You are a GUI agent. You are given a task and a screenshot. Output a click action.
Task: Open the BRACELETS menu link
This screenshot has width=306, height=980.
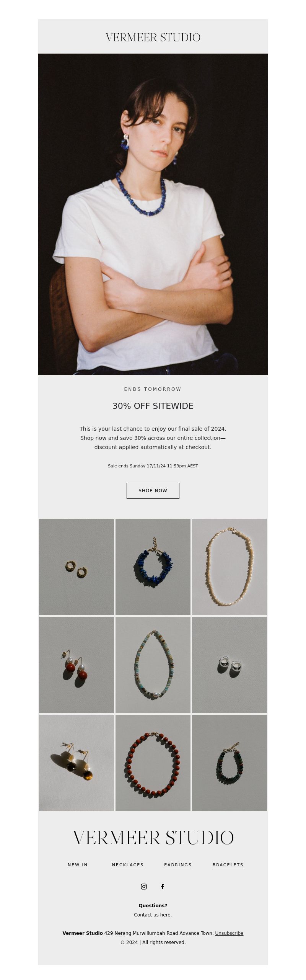[228, 864]
